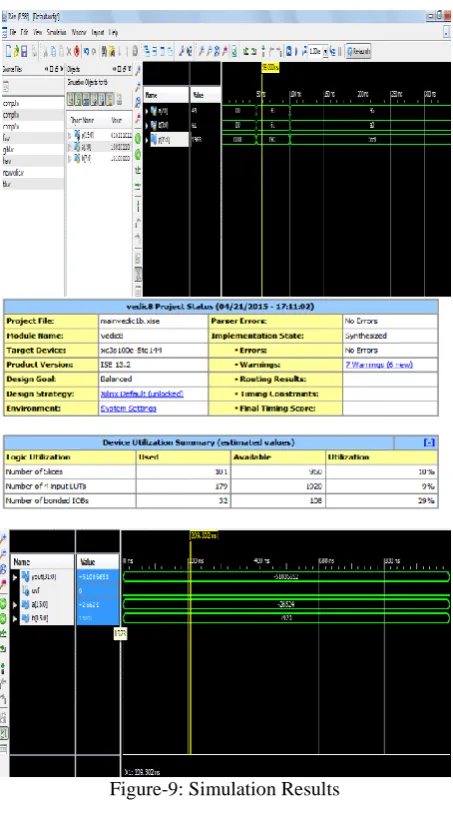The image size is (453, 819).
Task: Expand a[15:0] in the lower waveform
Action: (15, 604)
